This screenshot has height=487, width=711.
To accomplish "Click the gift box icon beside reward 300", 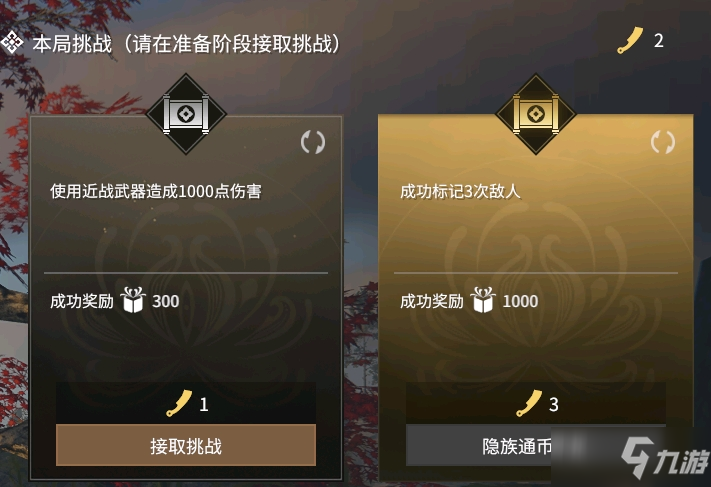I will coord(133,300).
